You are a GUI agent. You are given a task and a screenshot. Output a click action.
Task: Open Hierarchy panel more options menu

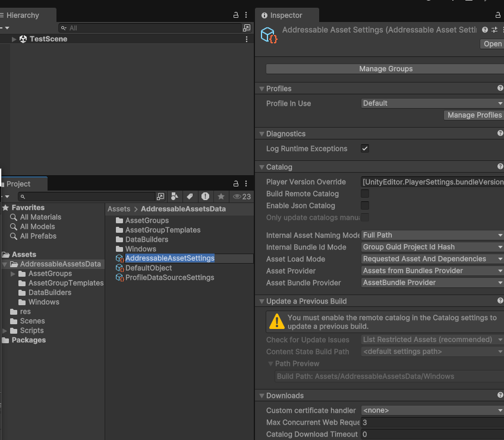(246, 15)
